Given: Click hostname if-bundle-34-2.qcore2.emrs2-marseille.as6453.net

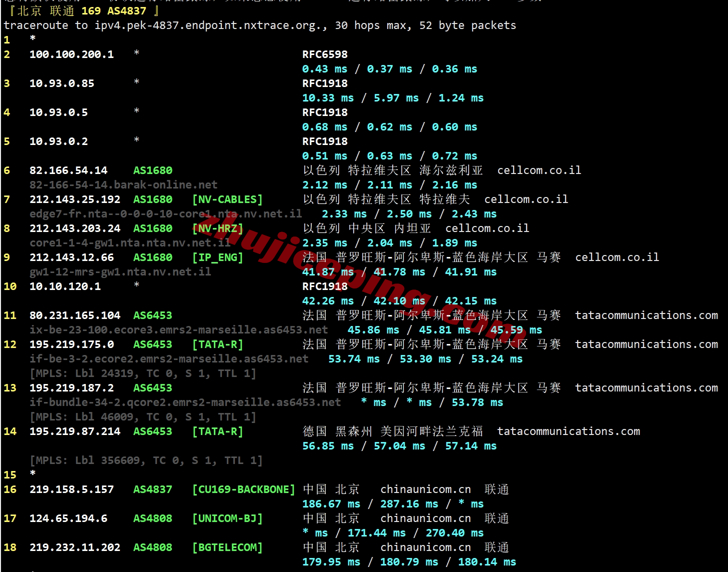Looking at the screenshot, I should point(185,402).
